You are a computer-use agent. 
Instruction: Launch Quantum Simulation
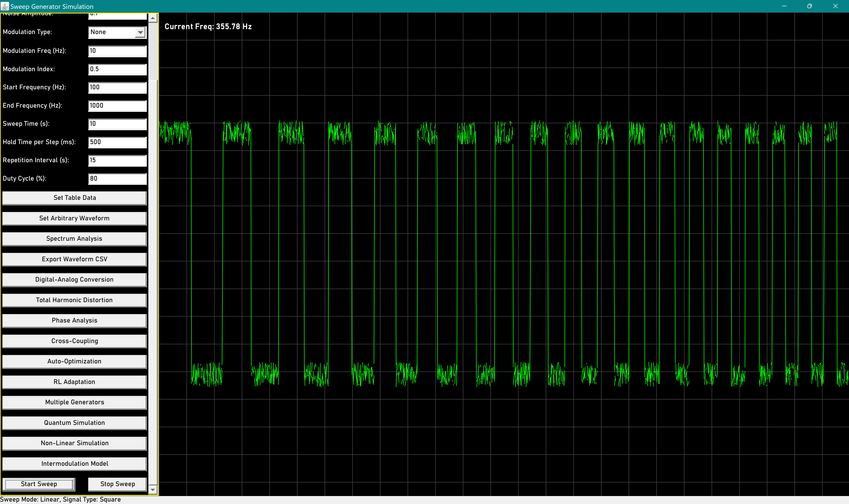(74, 423)
